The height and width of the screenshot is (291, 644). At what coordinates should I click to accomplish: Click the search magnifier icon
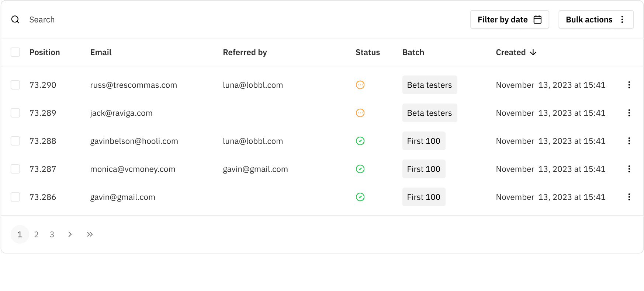click(15, 20)
